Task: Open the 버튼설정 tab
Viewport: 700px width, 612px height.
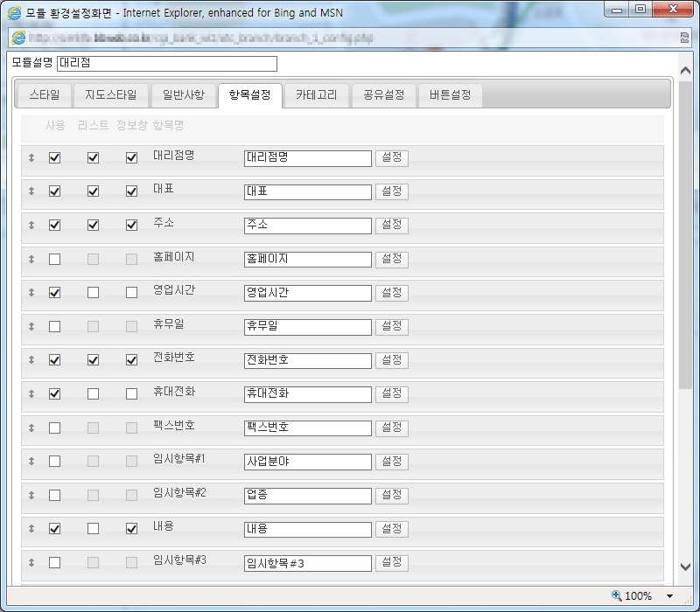Action: click(450, 94)
